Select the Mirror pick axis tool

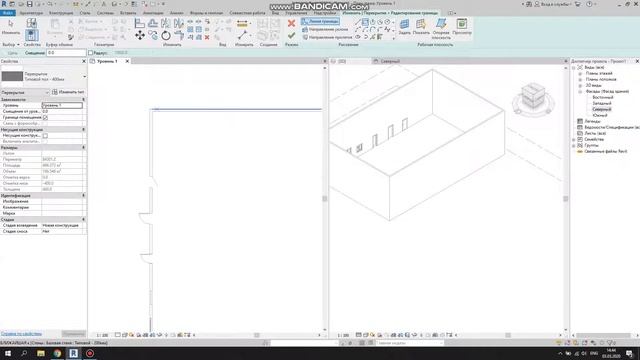[x=166, y=23]
